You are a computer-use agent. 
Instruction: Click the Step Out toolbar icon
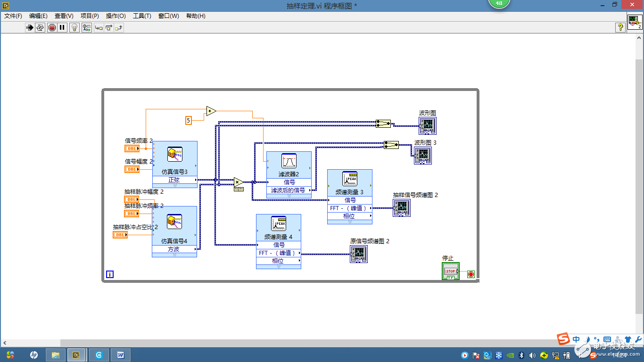[x=118, y=28]
